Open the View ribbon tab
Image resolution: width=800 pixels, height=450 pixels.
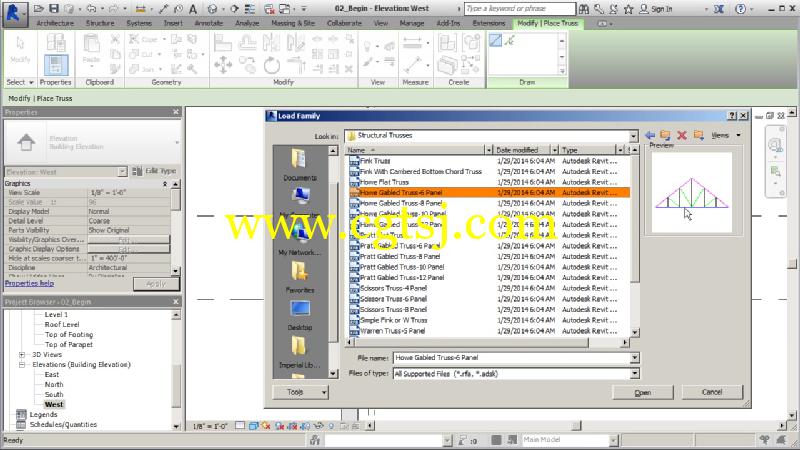(381, 23)
